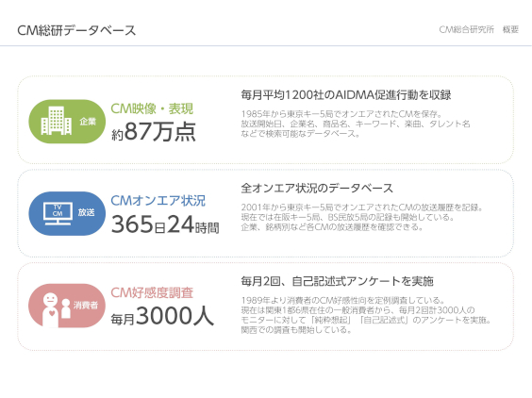Screen dimensions: 532x398
Task: Click the 消費者 label in the pink badge
Action: (86, 305)
